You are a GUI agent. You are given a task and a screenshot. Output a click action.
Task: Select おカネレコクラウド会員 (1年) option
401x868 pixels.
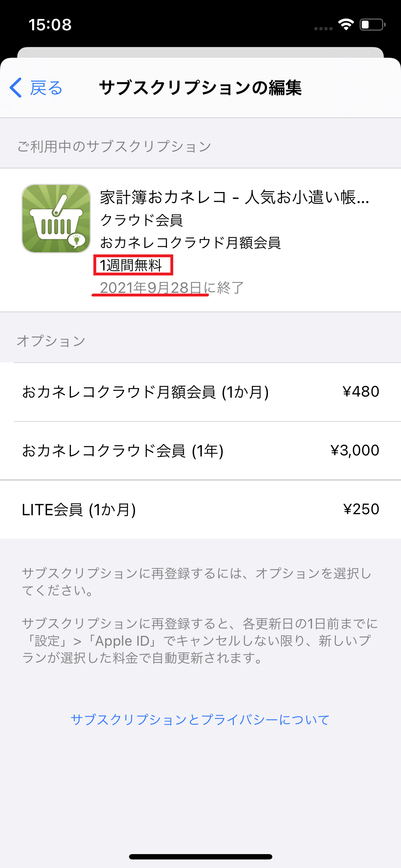point(123,451)
